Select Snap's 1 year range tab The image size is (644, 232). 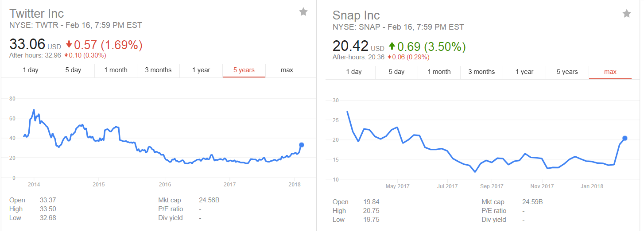pos(524,72)
